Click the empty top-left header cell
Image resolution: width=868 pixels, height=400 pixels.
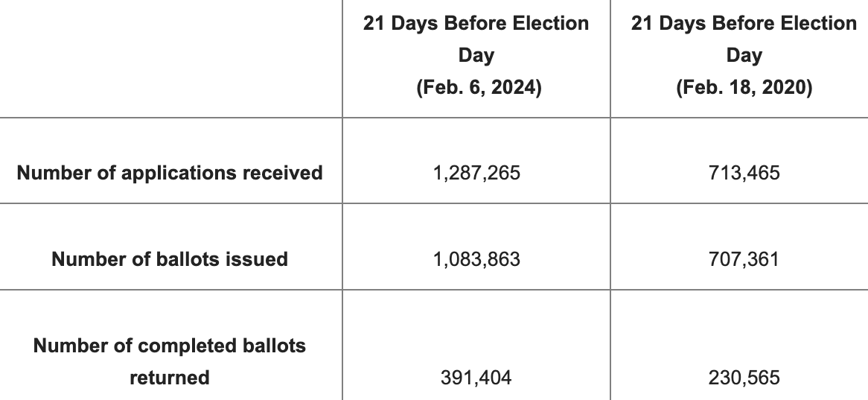pyautogui.click(x=170, y=58)
